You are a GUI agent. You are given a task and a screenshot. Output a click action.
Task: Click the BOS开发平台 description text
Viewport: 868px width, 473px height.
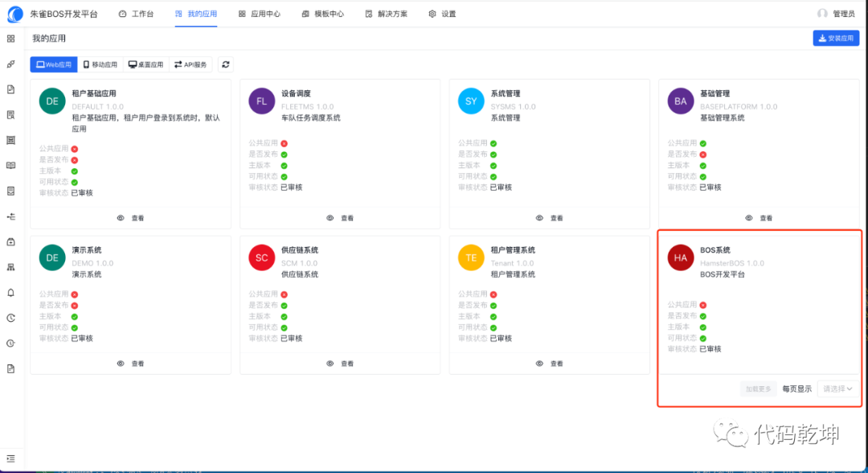[x=723, y=275]
